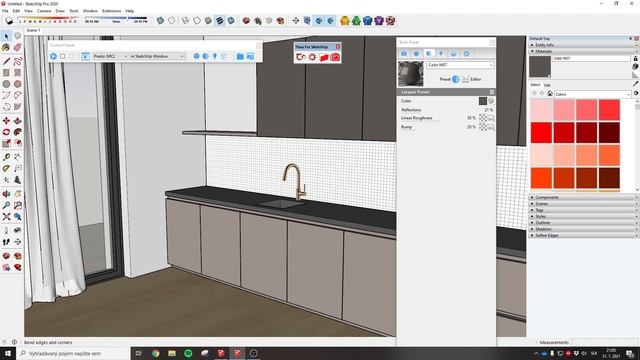Pick the Eraser tool
Viewport: 640px width, 360px height.
point(18,47)
